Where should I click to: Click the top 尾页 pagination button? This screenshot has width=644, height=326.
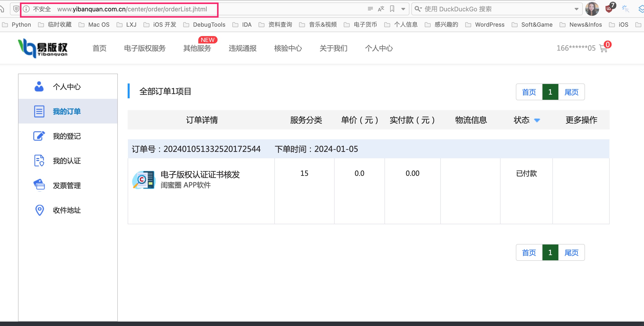571,92
